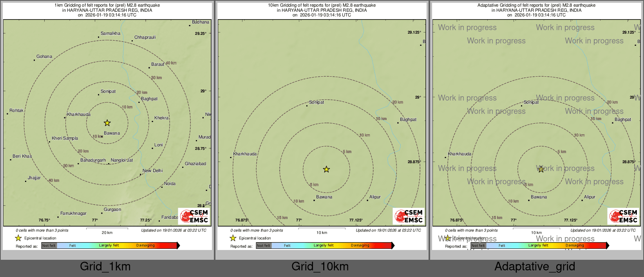This screenshot has width=644, height=277.
Task: Click the 'Largely felt' swatch in the Grid_10km legend
Action: 324,246
